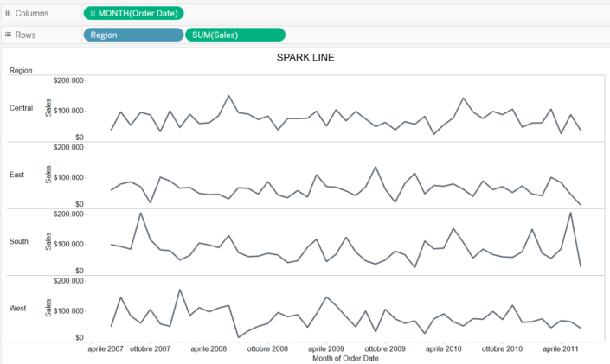610x364 pixels.
Task: Select the SUM(Sales) pill in Rows
Action: pyautogui.click(x=234, y=35)
